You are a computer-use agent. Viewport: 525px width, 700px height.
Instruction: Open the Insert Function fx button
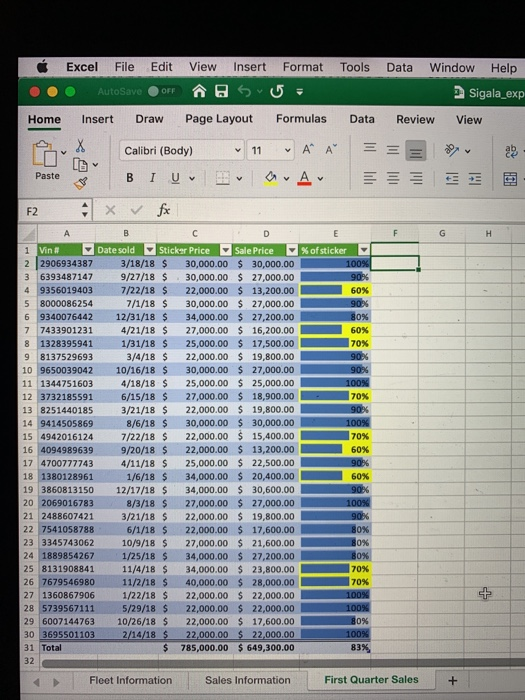163,210
